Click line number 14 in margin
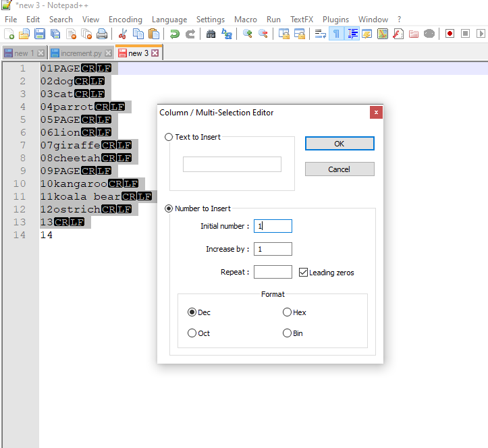Screen dimensions: 488x448 [x=20, y=235]
